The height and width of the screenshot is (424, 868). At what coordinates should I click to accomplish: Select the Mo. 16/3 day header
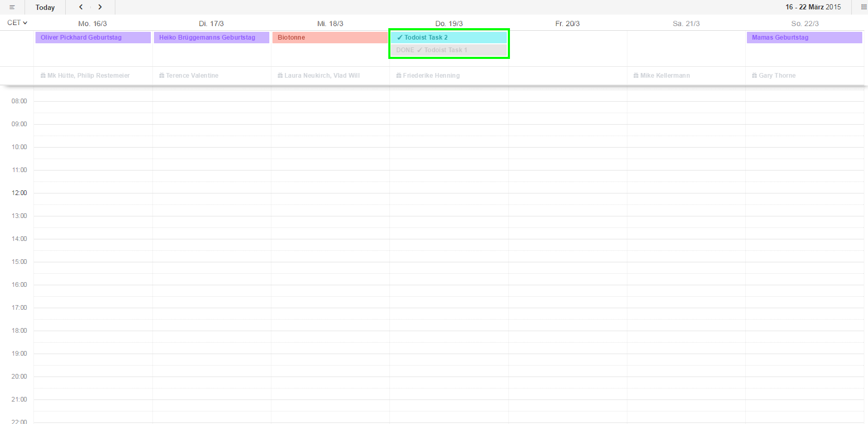pos(92,23)
